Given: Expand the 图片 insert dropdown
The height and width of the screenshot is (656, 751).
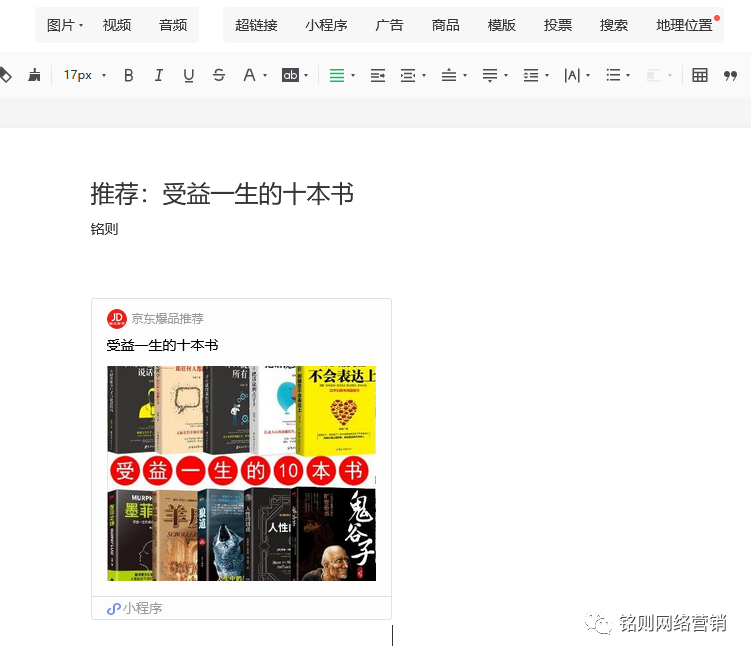Looking at the screenshot, I should tap(65, 25).
